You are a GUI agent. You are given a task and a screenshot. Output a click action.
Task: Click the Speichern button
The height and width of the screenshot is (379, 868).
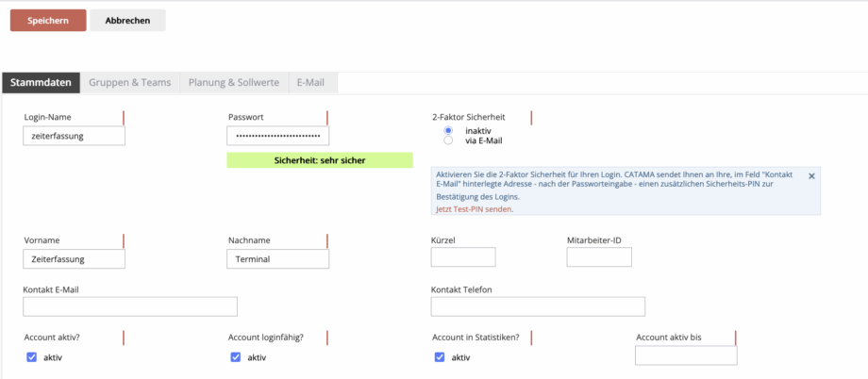(x=48, y=21)
